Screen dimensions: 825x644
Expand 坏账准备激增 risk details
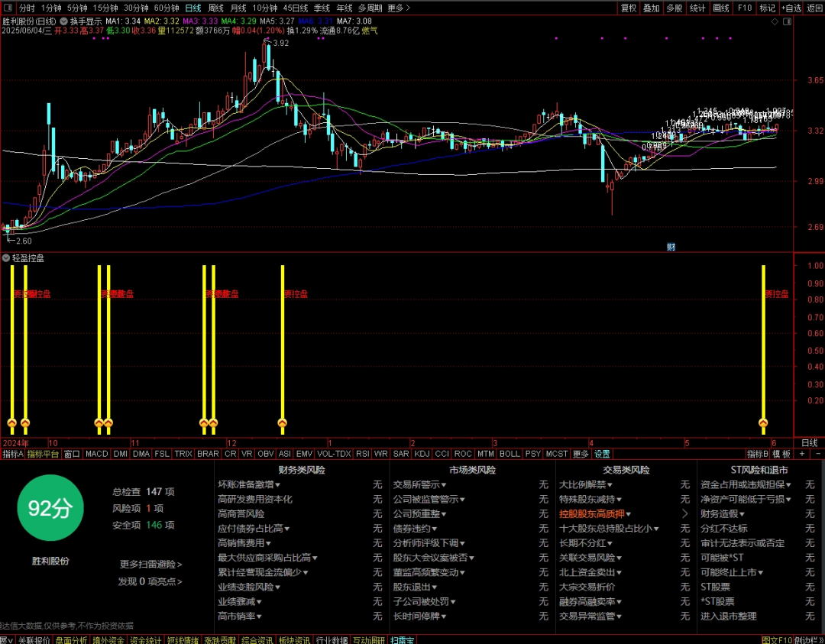(x=249, y=484)
